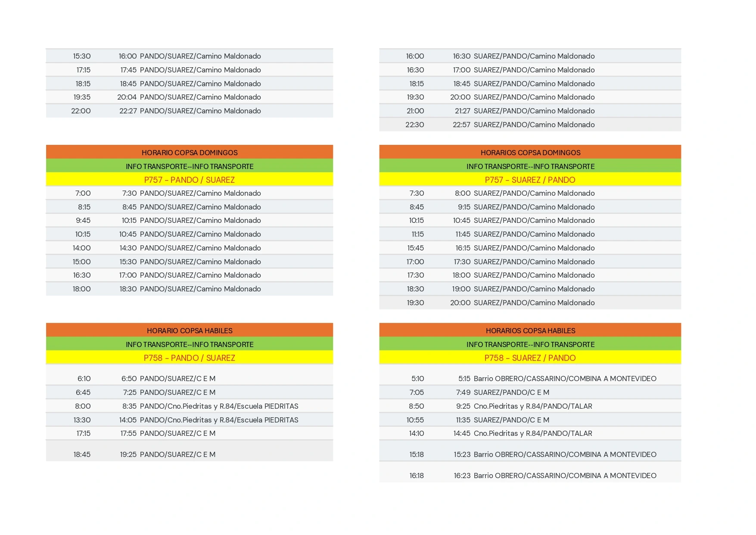Click the 9:15 arrival time

click(x=464, y=207)
